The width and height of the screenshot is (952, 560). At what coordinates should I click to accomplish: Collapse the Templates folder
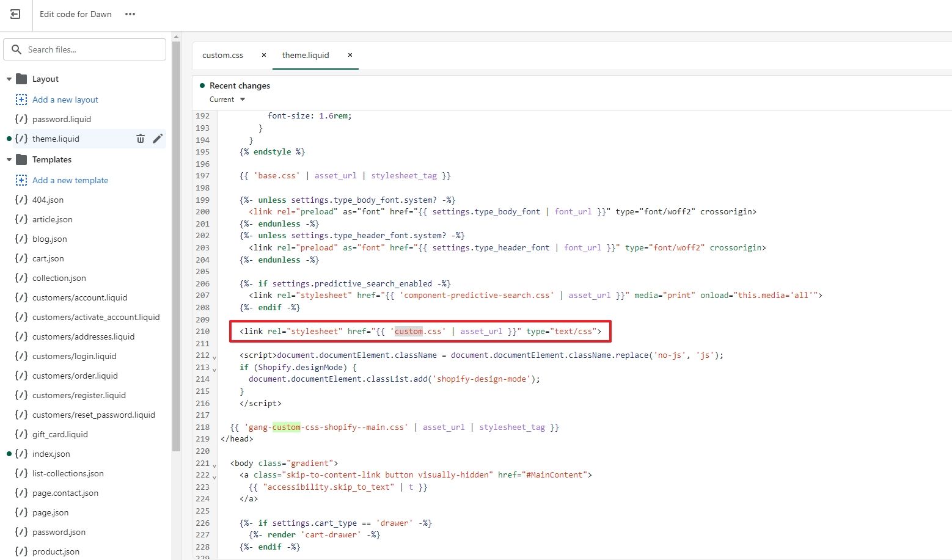click(x=9, y=160)
